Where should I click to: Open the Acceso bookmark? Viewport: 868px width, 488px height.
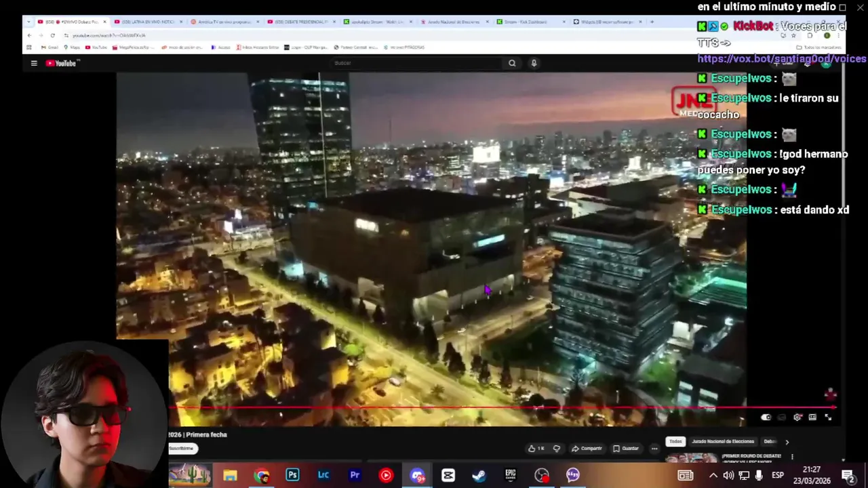(x=221, y=47)
